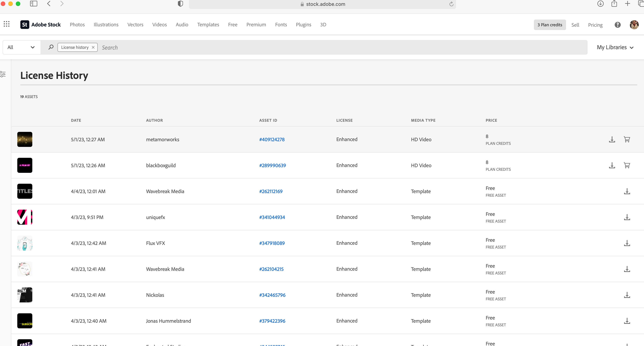
Task: Remove the License history search tag
Action: coord(93,47)
